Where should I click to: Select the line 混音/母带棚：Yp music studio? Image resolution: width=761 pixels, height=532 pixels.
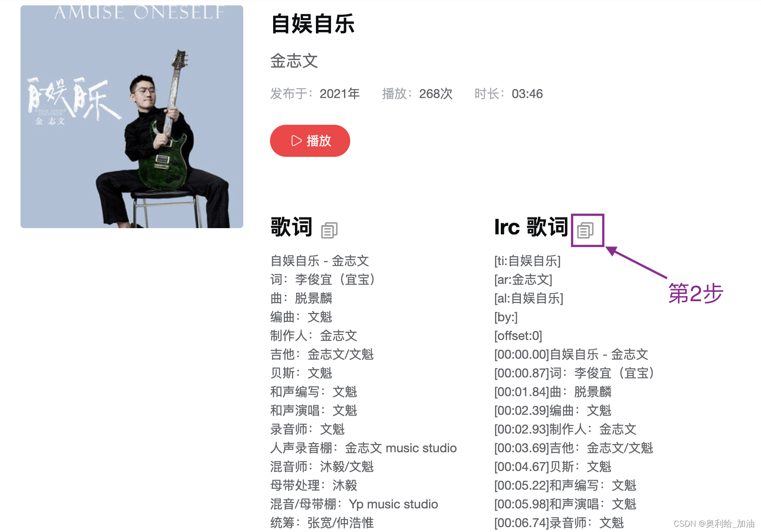tap(354, 504)
